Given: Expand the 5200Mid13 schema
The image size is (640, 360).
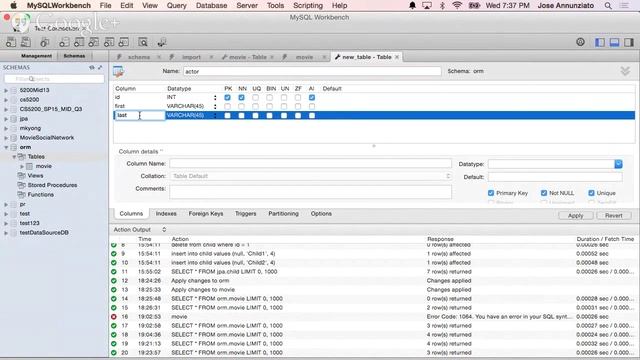Looking at the screenshot, I should [x=6, y=90].
